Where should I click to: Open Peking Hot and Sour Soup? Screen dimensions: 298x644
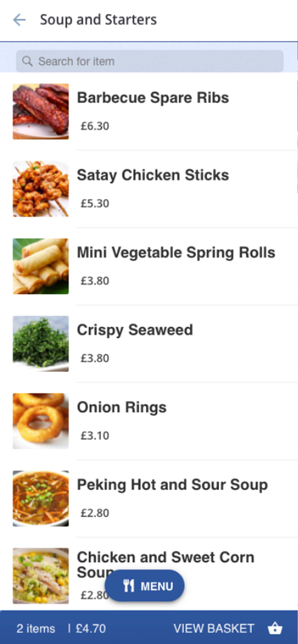(x=172, y=485)
